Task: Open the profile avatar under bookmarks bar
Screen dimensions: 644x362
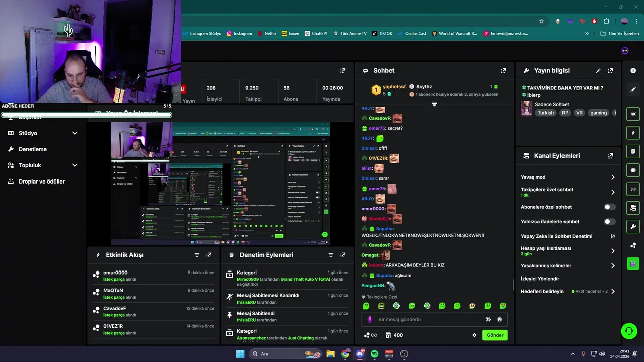Action: (625, 50)
